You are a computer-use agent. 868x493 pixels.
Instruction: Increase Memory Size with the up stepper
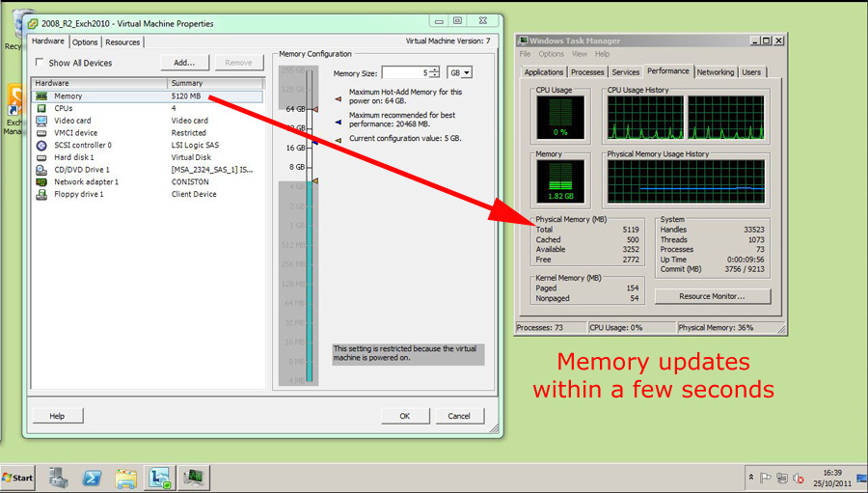tap(435, 69)
